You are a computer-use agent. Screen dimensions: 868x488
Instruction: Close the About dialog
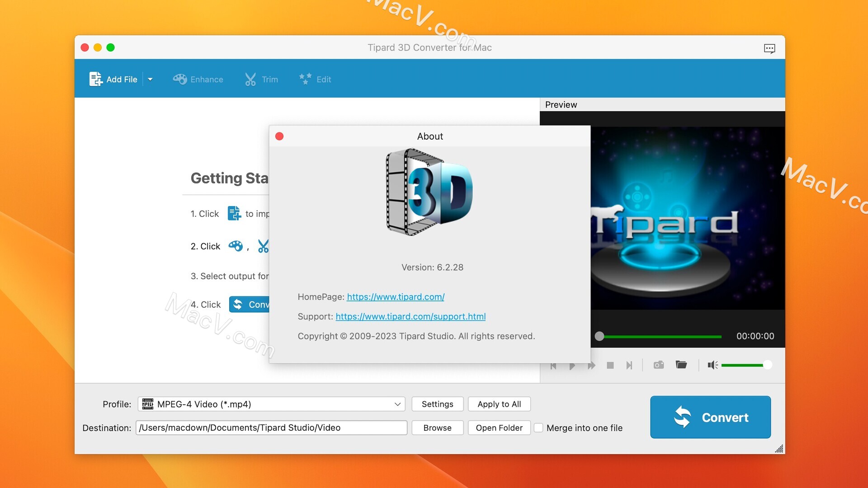tap(279, 136)
